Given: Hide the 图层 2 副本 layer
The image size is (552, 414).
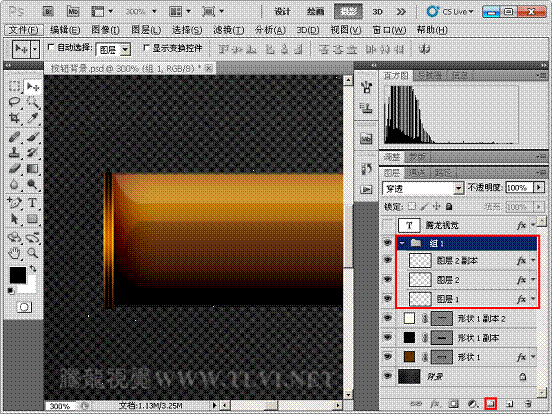Looking at the screenshot, I should pos(388,260).
